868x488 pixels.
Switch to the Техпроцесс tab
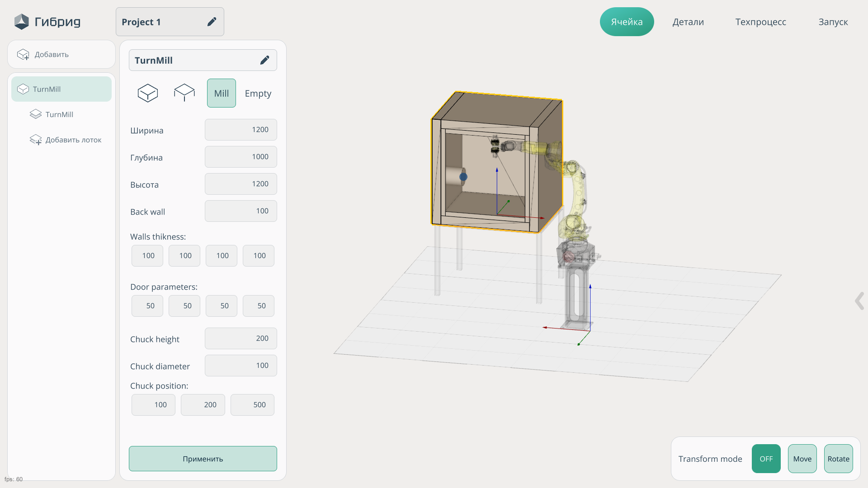[x=760, y=22]
